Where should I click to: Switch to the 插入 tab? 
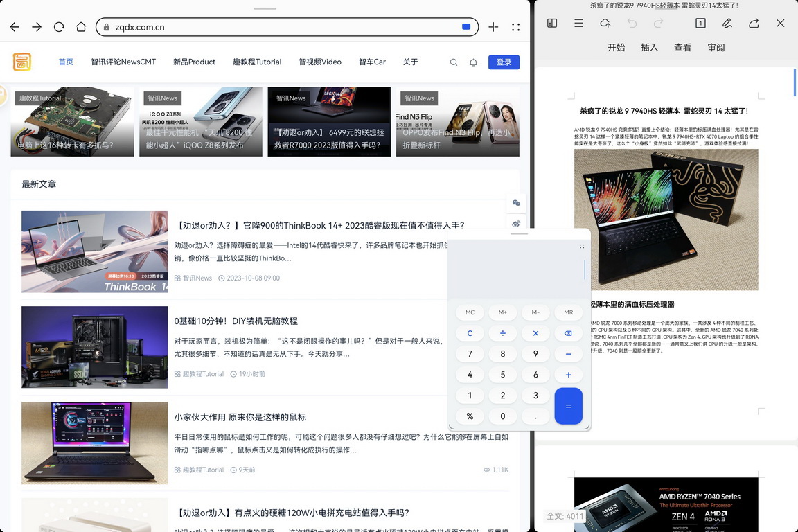[x=649, y=47]
